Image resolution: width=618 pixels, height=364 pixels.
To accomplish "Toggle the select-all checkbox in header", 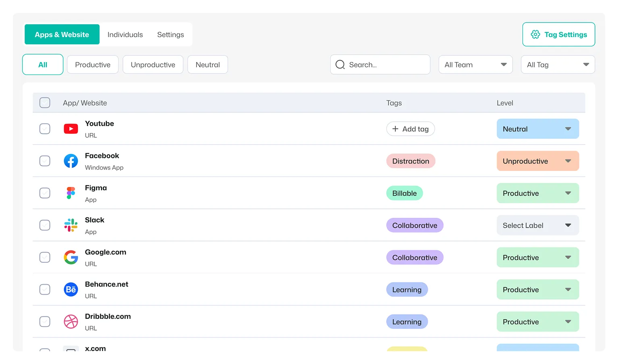I will 45,103.
